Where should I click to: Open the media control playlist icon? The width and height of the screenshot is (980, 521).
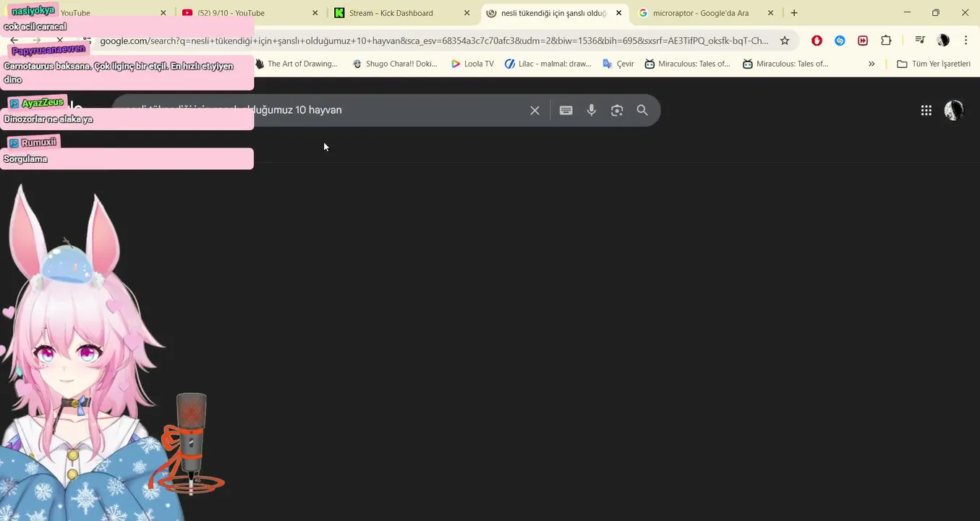[x=920, y=41]
